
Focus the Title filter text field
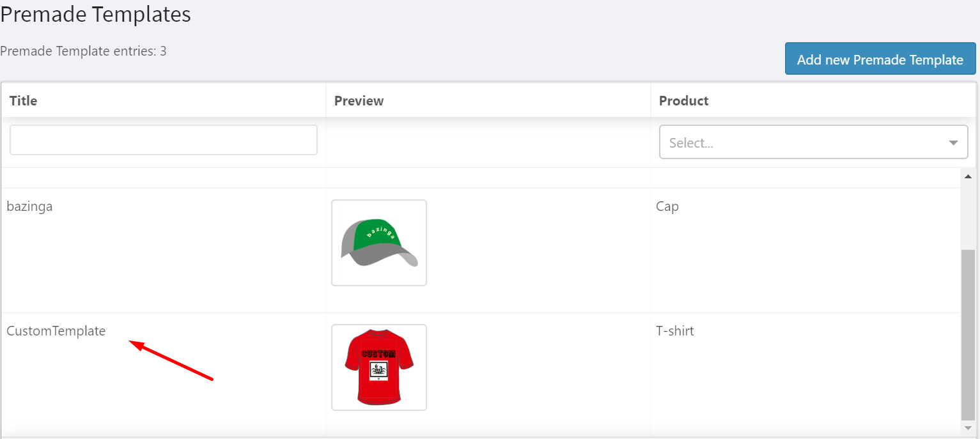pos(164,140)
